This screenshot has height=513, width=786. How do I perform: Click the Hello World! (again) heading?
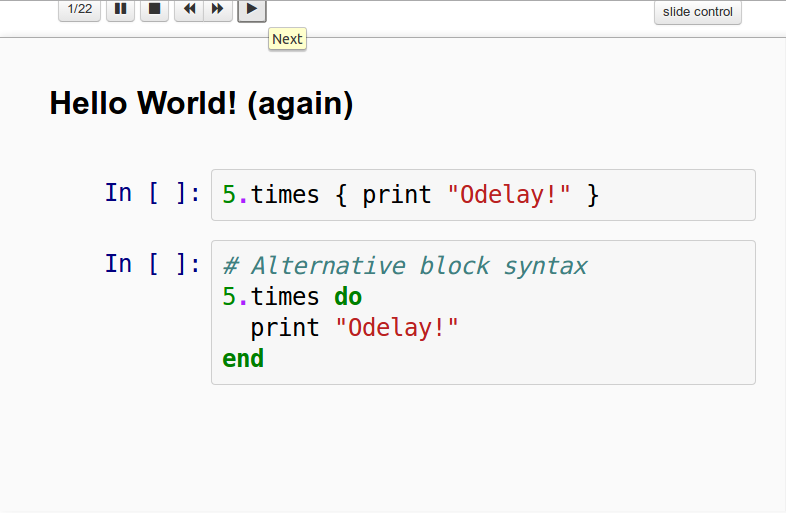(x=201, y=103)
